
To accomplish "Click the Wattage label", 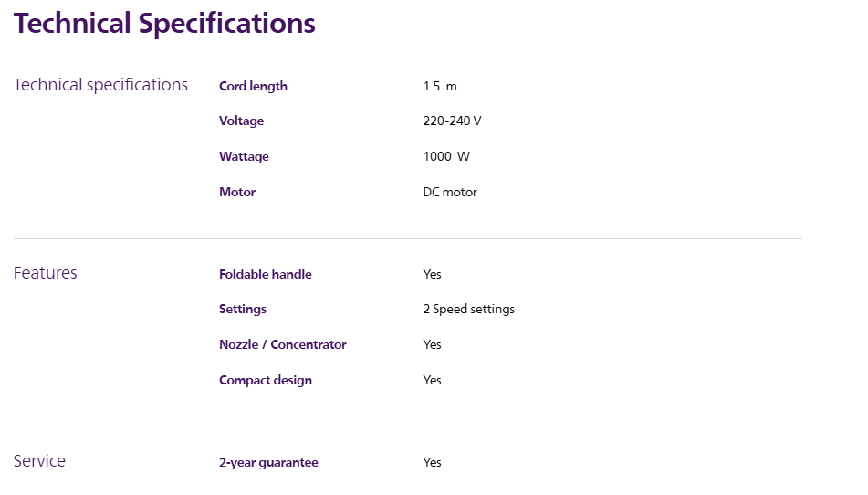I will [244, 157].
